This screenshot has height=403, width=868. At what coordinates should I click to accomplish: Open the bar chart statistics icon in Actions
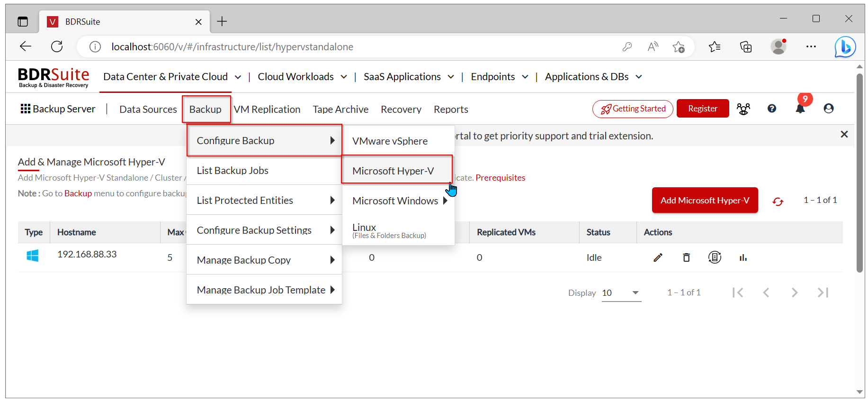(x=743, y=257)
